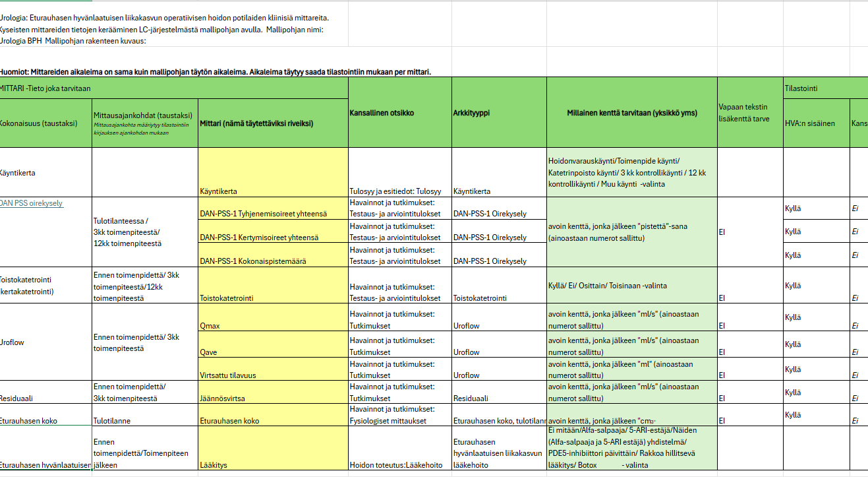This screenshot has width=868, height=477.
Task: Select the 'Toistokatetrointi (kertakatetrointi)' cell in the first column
Action: tap(45, 285)
